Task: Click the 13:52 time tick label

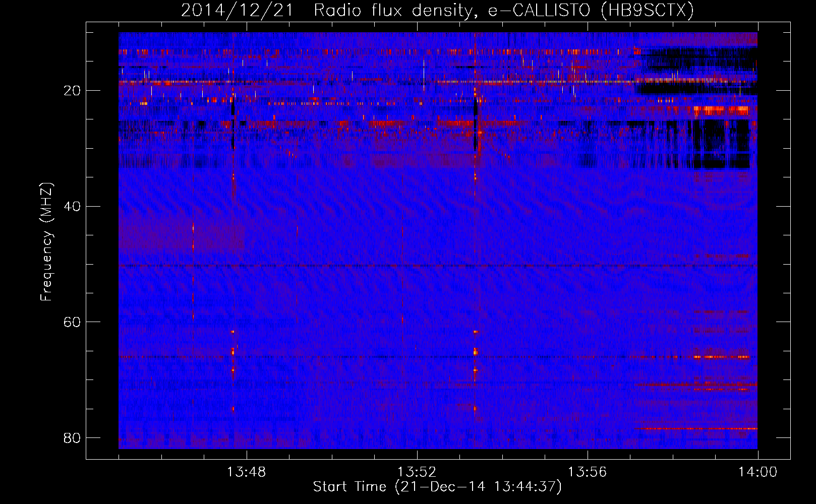Action: pyautogui.click(x=417, y=472)
